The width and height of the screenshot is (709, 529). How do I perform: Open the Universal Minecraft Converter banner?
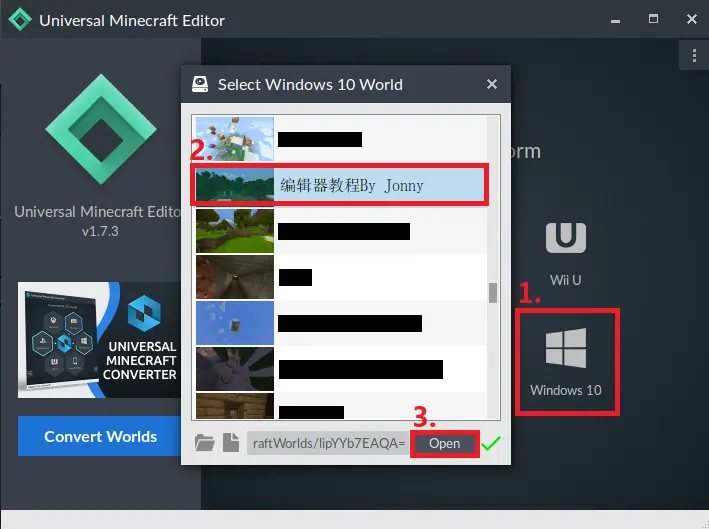(x=100, y=340)
